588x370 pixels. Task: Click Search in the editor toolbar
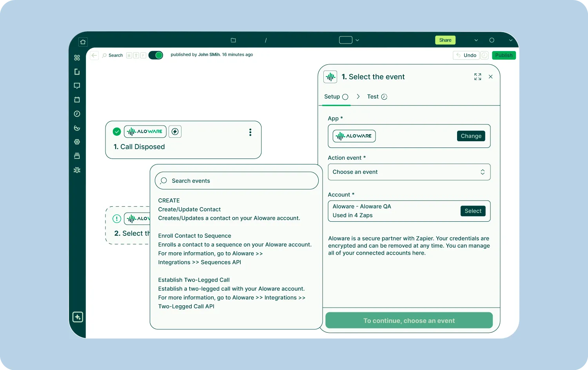113,55
